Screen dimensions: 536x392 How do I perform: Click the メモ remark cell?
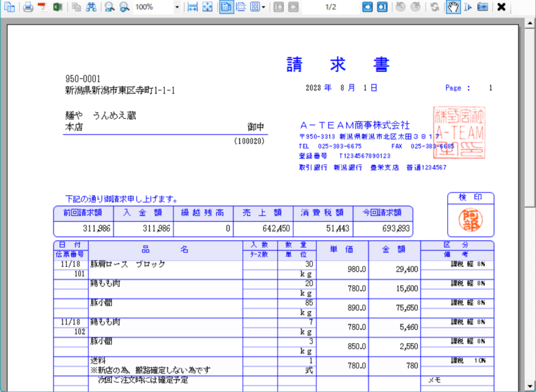434,380
